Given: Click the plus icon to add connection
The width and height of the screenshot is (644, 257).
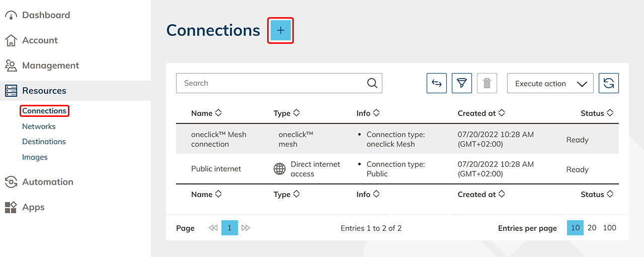Looking at the screenshot, I should [280, 31].
